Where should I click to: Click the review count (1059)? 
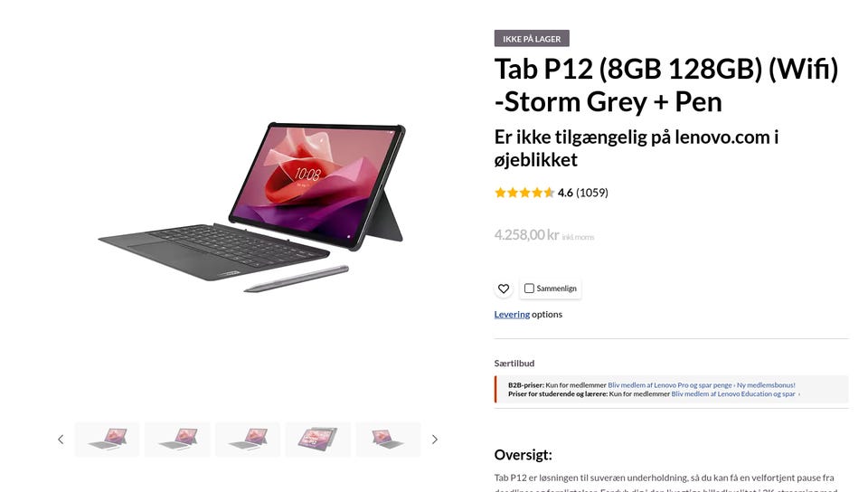[591, 193]
